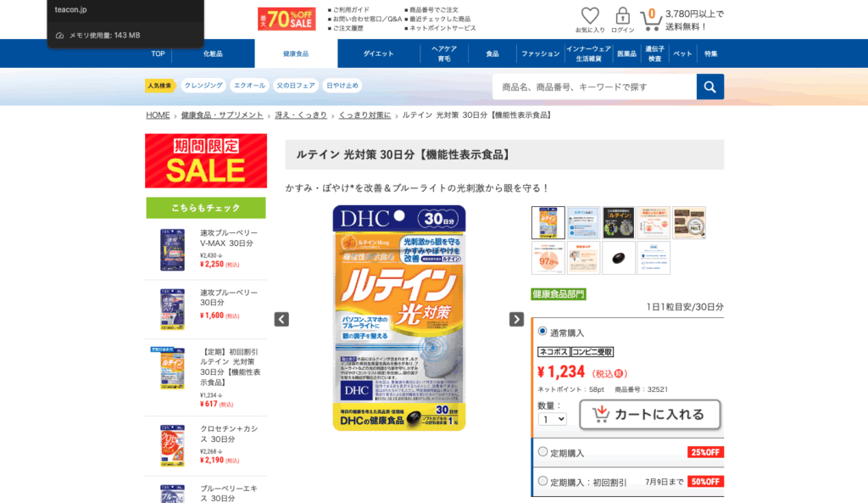Click the 最大70%OFF SALE banner in the header

287,19
